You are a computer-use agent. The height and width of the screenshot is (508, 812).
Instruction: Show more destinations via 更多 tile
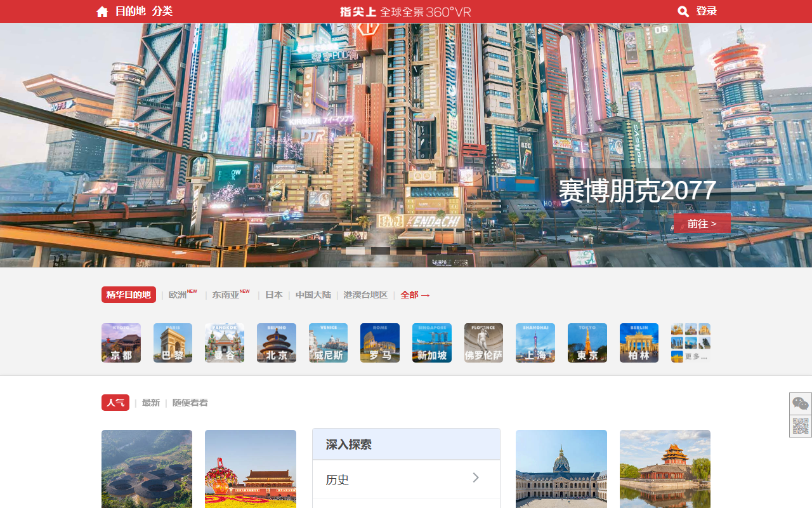691,343
